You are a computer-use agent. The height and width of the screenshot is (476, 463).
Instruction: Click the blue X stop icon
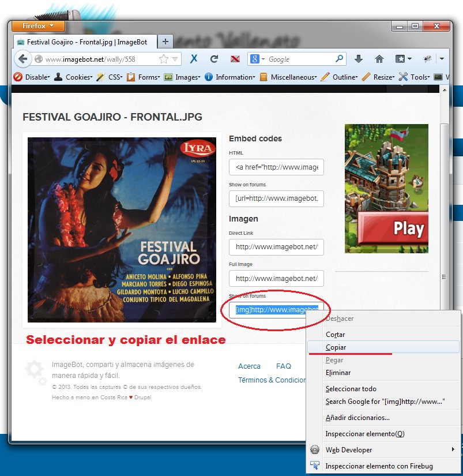194,59
